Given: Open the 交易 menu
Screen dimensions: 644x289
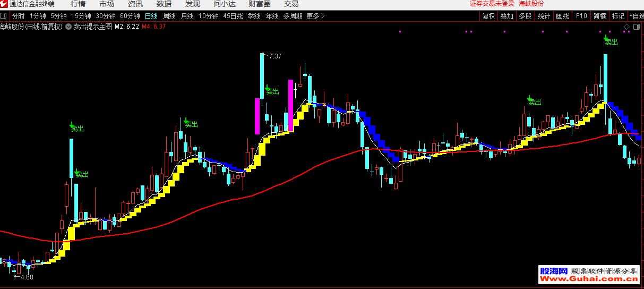Looking at the screenshot, I should (291, 4).
